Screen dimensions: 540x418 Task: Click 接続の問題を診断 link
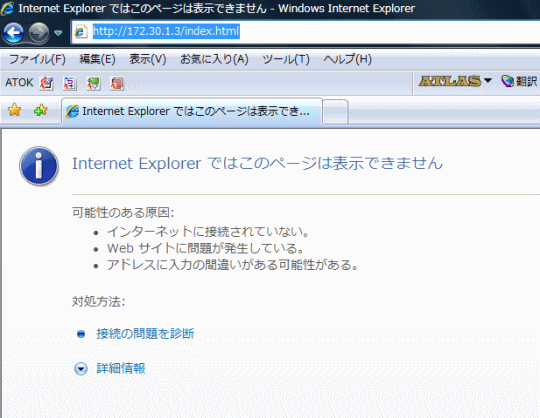click(x=145, y=334)
